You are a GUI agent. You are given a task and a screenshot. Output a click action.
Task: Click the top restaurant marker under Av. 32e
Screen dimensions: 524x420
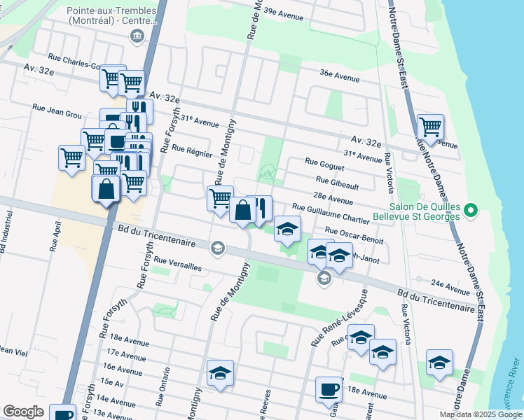142,107
